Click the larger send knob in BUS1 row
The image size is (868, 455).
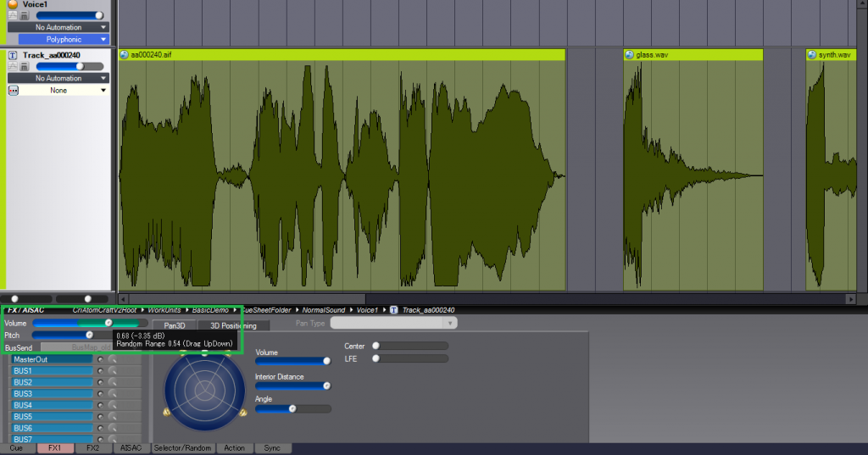tap(113, 371)
